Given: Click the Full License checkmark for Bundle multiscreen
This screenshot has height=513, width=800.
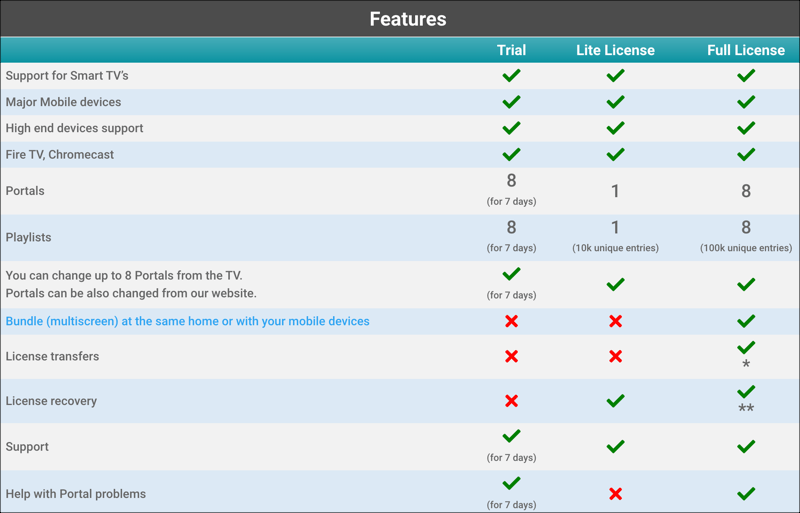Looking at the screenshot, I should pyautogui.click(x=746, y=321).
